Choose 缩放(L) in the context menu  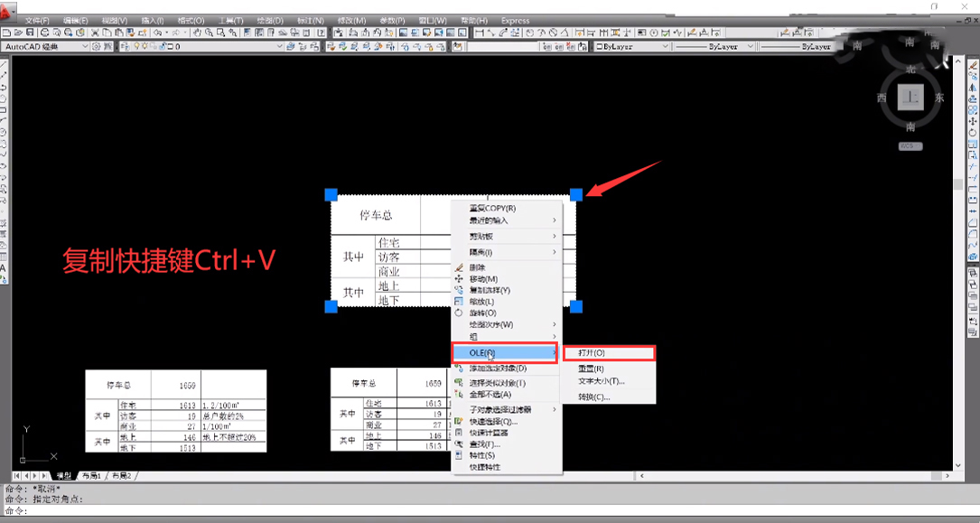[507, 302]
